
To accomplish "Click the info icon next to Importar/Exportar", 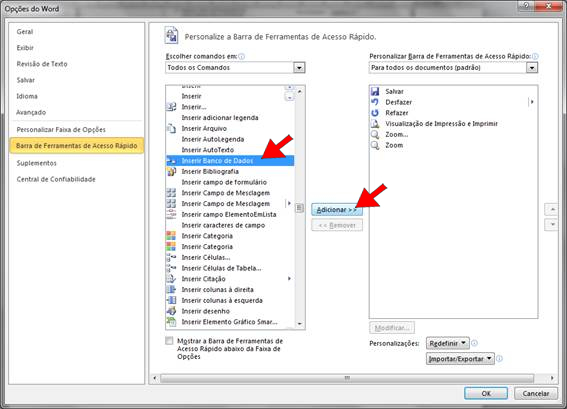I will coord(499,358).
